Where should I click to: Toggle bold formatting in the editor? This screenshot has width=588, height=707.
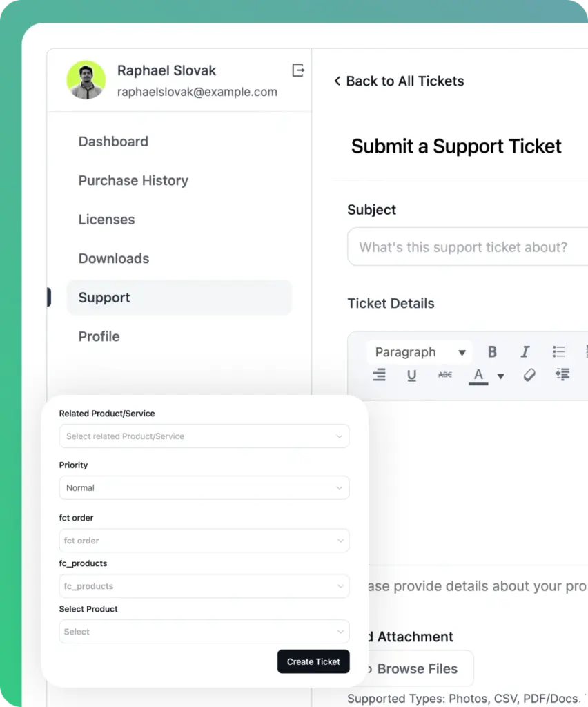point(492,351)
